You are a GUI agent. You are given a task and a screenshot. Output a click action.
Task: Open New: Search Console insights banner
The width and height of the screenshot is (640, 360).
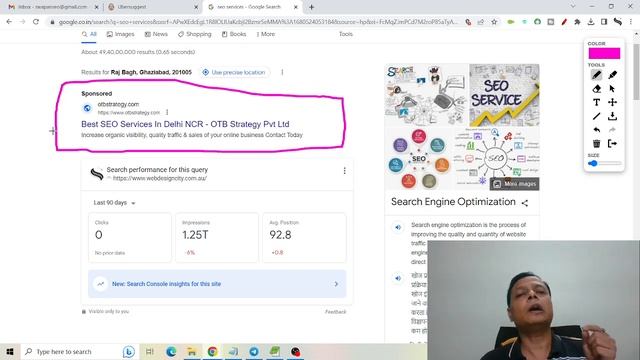point(217,284)
